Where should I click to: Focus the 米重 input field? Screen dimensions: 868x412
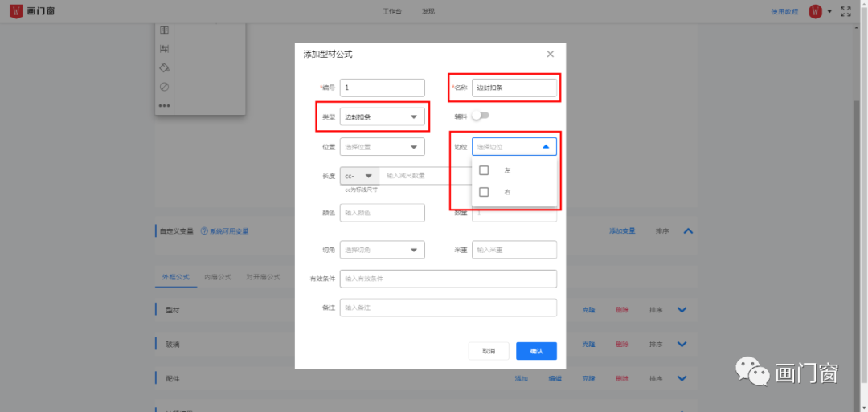[x=514, y=250]
